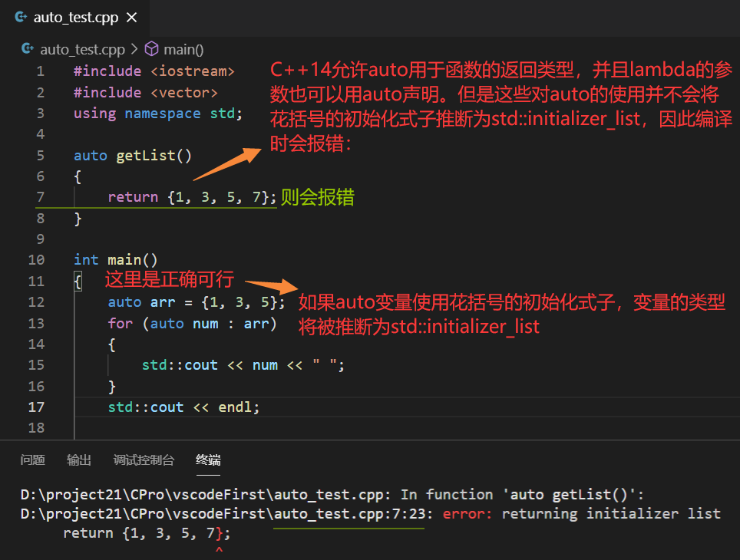
Task: Switch to the 问题 panel tab
Action: 32,460
